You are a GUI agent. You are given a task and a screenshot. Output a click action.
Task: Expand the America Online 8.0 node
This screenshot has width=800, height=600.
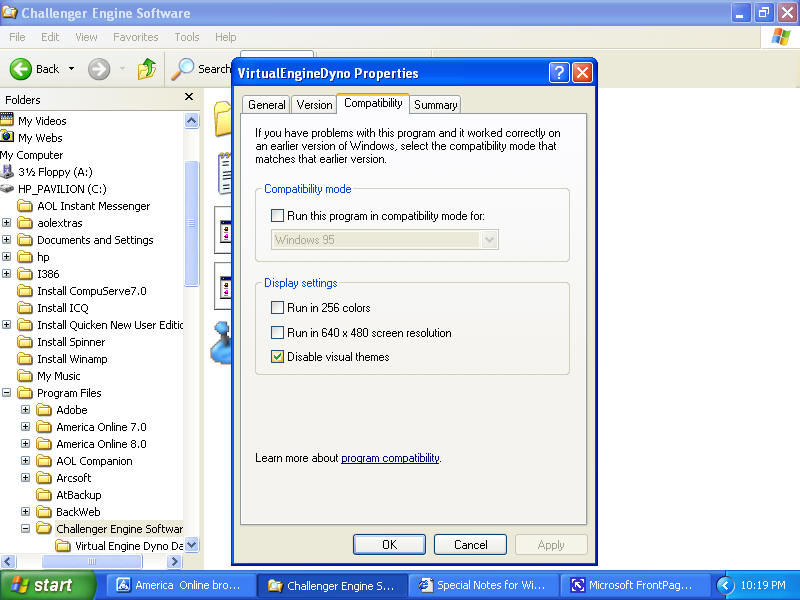(26, 443)
